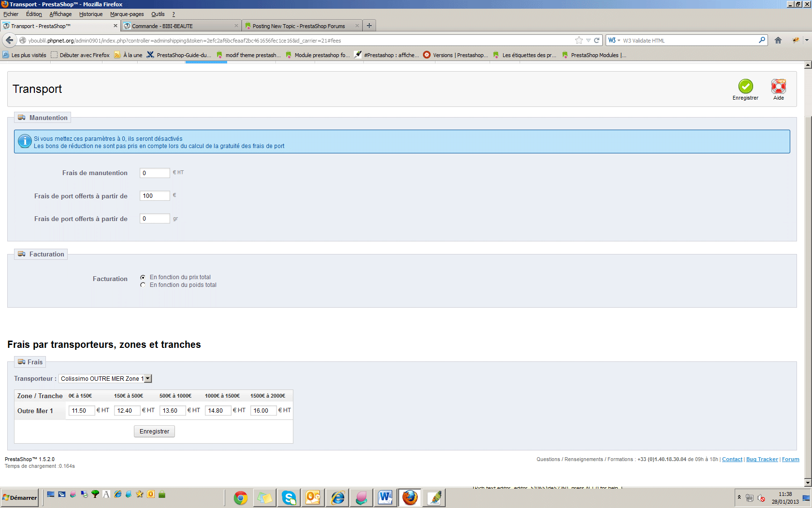The image size is (812, 508).
Task: Select 'En fonction du prix total' billing option
Action: [143, 277]
